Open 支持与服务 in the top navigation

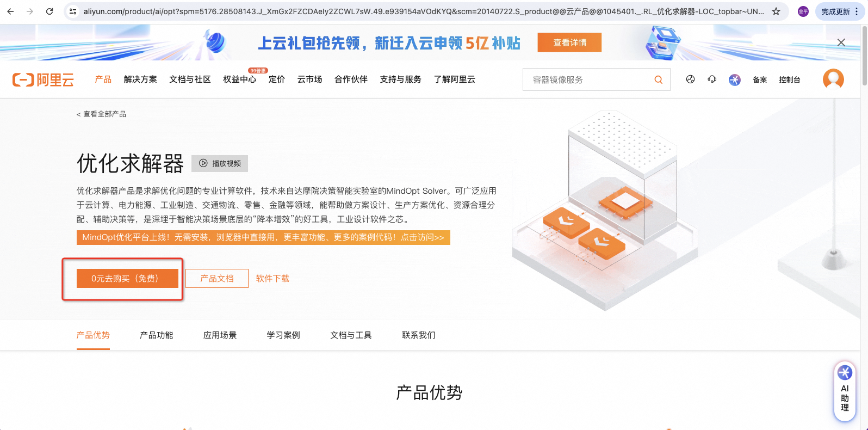(x=400, y=79)
